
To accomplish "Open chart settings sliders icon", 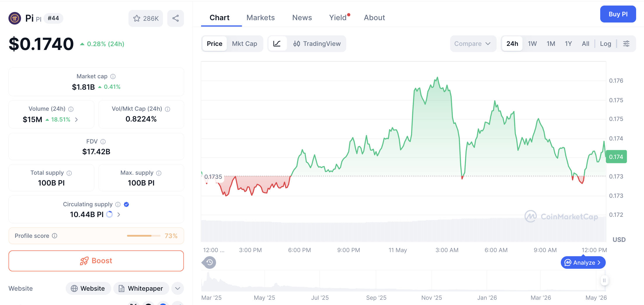I will [626, 44].
